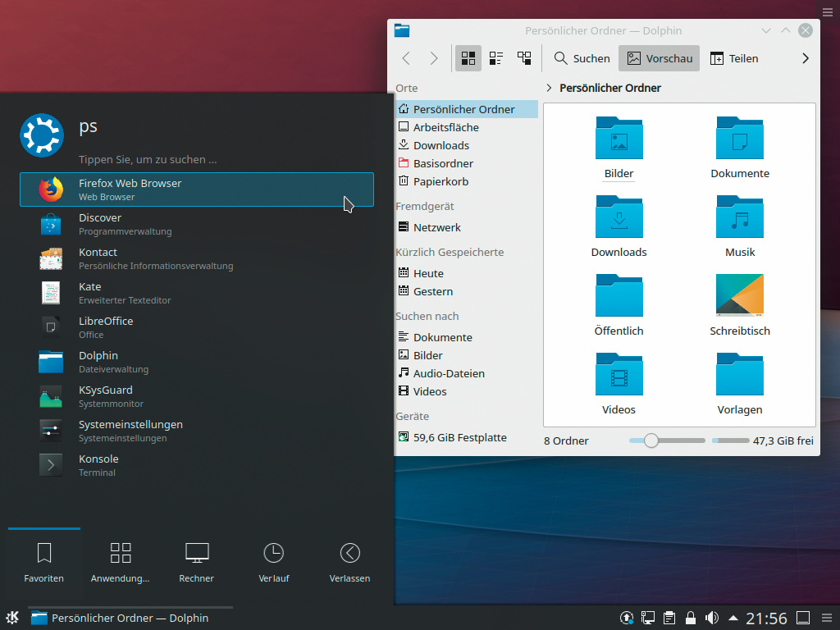Expand the hidden toolbar items chevron
This screenshot has height=630, width=840.
(x=805, y=58)
